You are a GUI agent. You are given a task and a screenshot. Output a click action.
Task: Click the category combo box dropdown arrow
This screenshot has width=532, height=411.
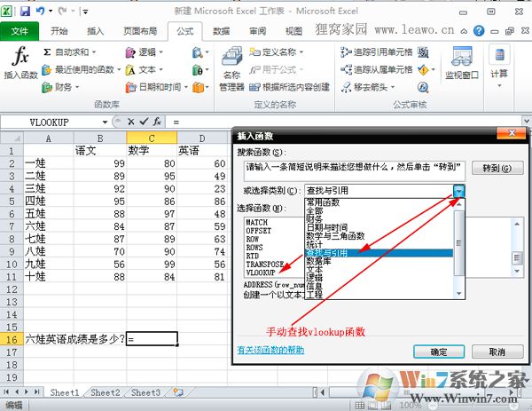(458, 191)
